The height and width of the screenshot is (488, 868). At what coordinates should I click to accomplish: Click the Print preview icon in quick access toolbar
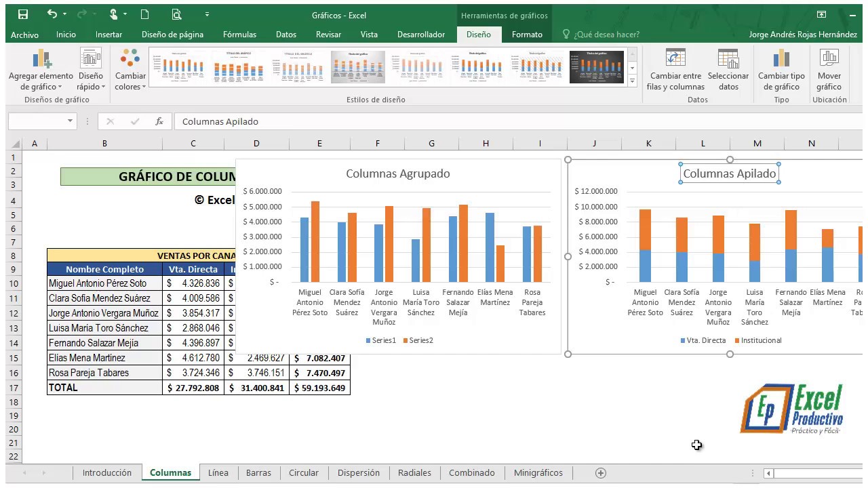pos(176,14)
